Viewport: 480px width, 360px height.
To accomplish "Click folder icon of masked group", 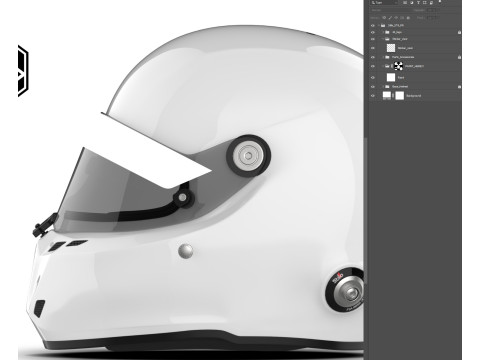I will [387, 66].
